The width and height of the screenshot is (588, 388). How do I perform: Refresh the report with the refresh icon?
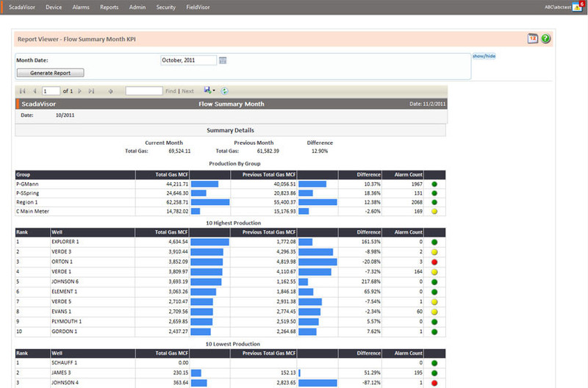point(225,91)
